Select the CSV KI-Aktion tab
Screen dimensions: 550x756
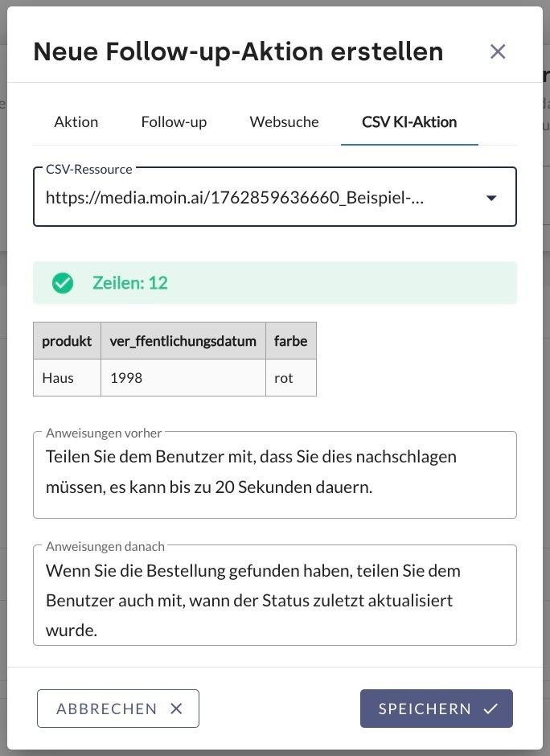point(409,122)
